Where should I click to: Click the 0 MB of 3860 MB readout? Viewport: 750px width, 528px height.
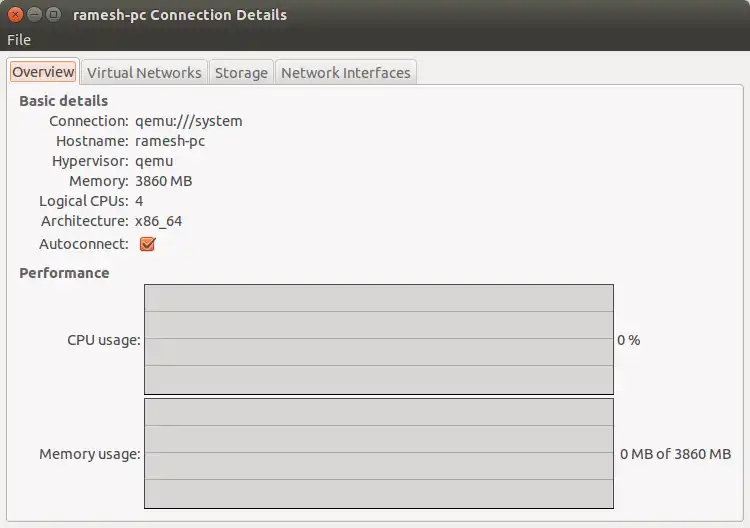click(x=675, y=454)
